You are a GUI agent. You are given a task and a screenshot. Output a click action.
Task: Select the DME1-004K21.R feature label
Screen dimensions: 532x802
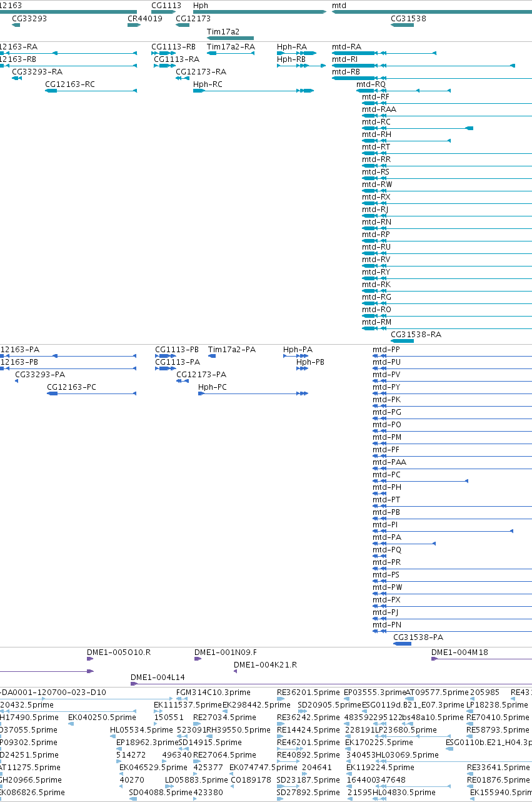266,665
